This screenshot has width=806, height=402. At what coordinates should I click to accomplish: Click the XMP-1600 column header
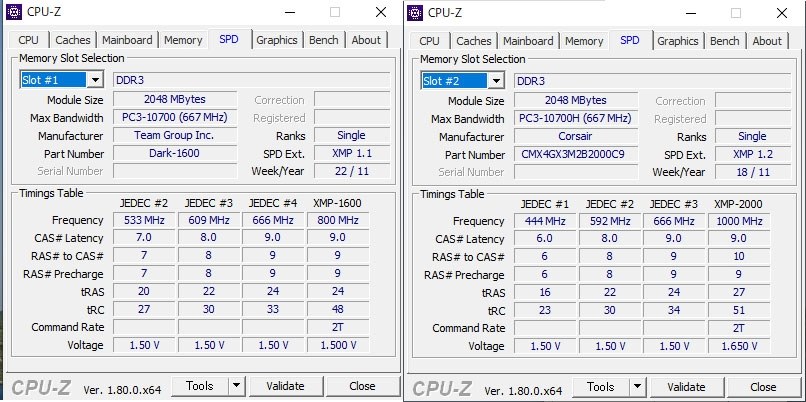click(337, 203)
